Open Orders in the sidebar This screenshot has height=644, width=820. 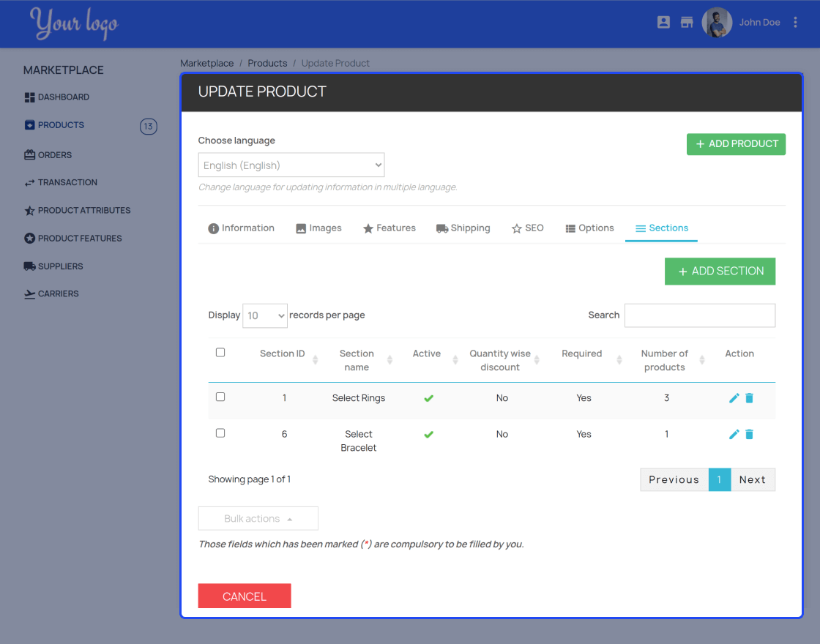click(x=48, y=154)
